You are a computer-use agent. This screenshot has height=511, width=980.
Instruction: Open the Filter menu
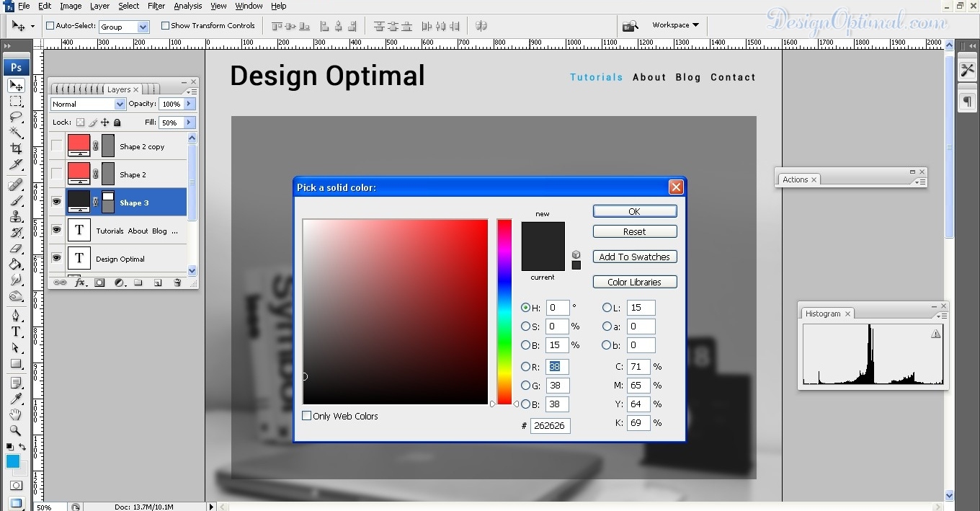156,6
